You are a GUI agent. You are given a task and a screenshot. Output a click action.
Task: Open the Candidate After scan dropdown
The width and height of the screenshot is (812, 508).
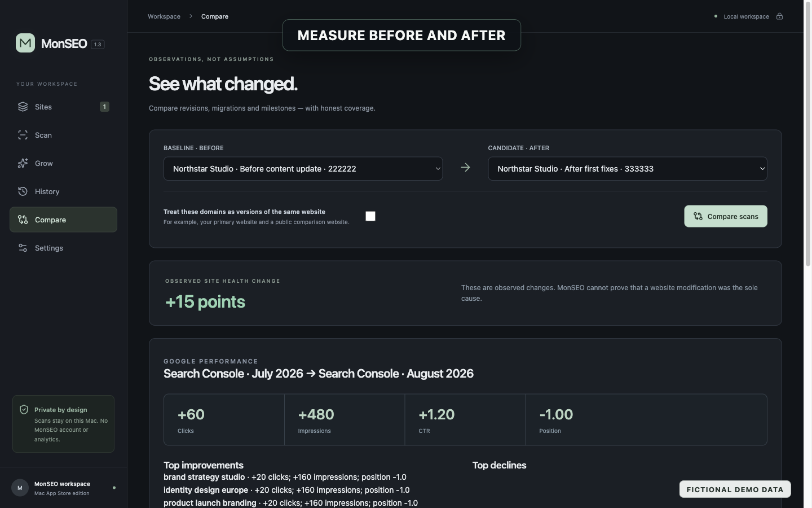click(x=628, y=169)
